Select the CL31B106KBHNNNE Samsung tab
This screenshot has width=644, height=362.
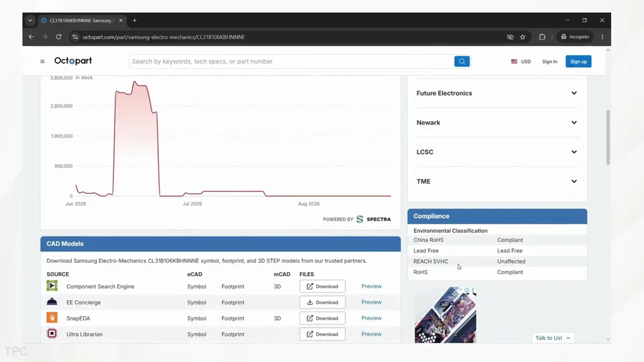(x=80, y=20)
